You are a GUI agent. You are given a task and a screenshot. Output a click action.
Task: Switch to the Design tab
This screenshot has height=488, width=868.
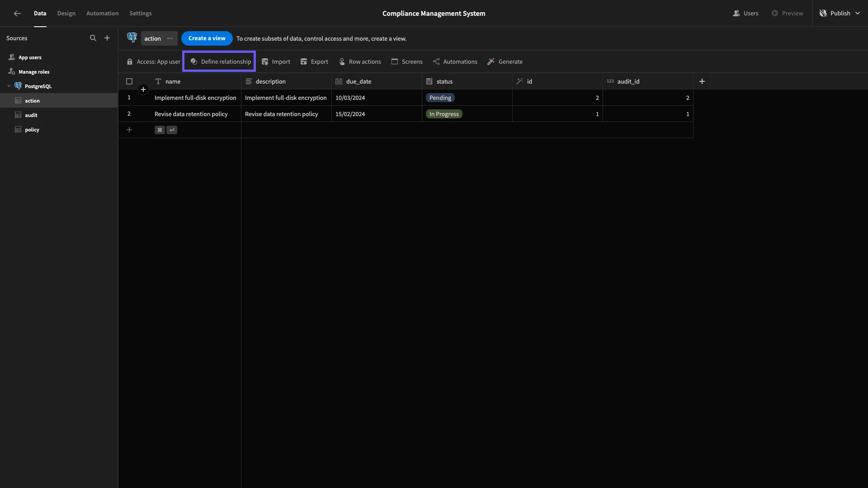(66, 14)
